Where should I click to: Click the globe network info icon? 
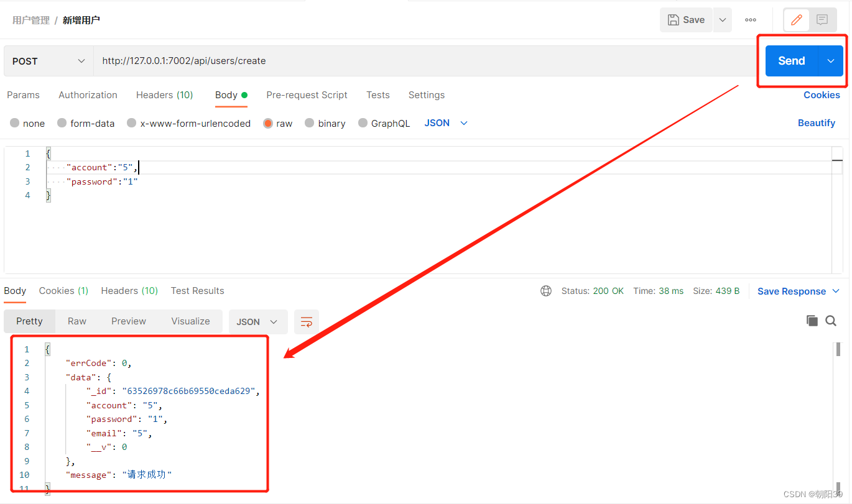click(546, 291)
